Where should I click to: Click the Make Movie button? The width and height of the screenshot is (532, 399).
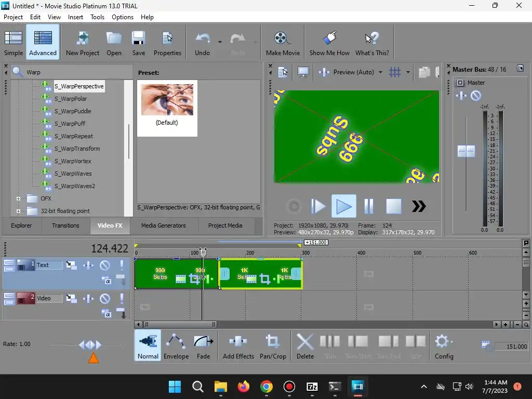click(283, 43)
